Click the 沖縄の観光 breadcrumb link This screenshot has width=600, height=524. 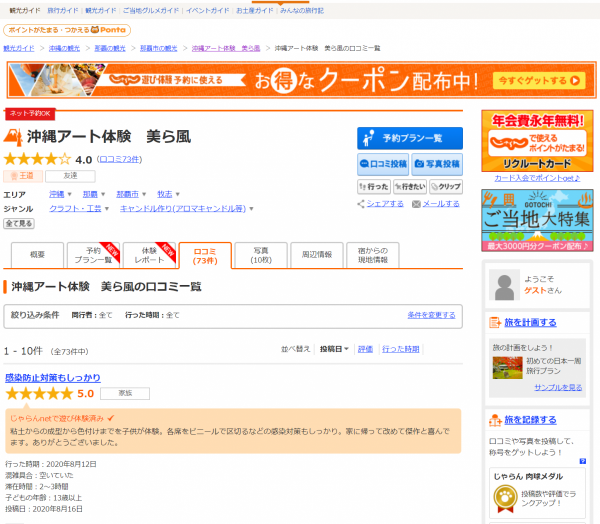[64, 48]
